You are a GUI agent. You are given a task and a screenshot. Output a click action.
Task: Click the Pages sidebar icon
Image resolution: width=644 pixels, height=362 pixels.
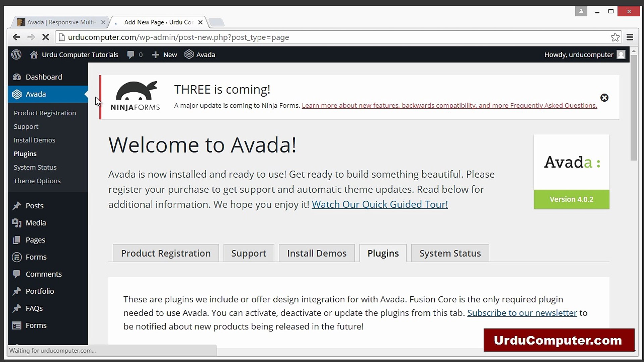coord(17,240)
